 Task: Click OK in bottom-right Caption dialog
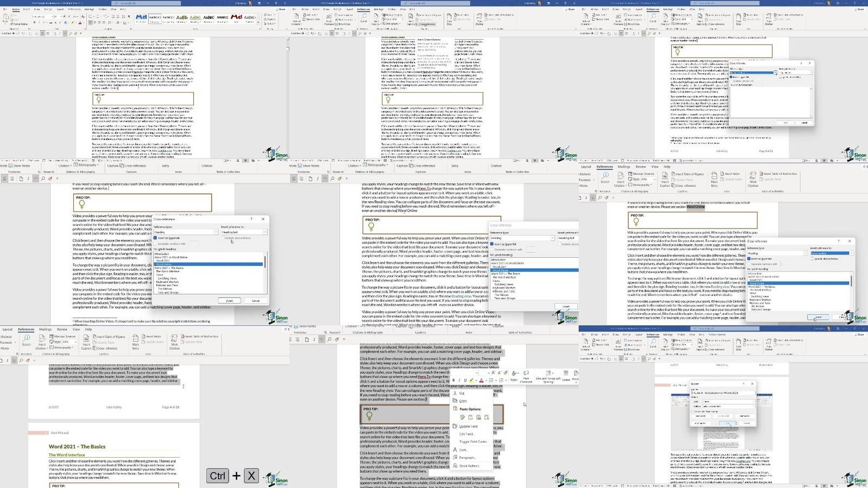727,423
